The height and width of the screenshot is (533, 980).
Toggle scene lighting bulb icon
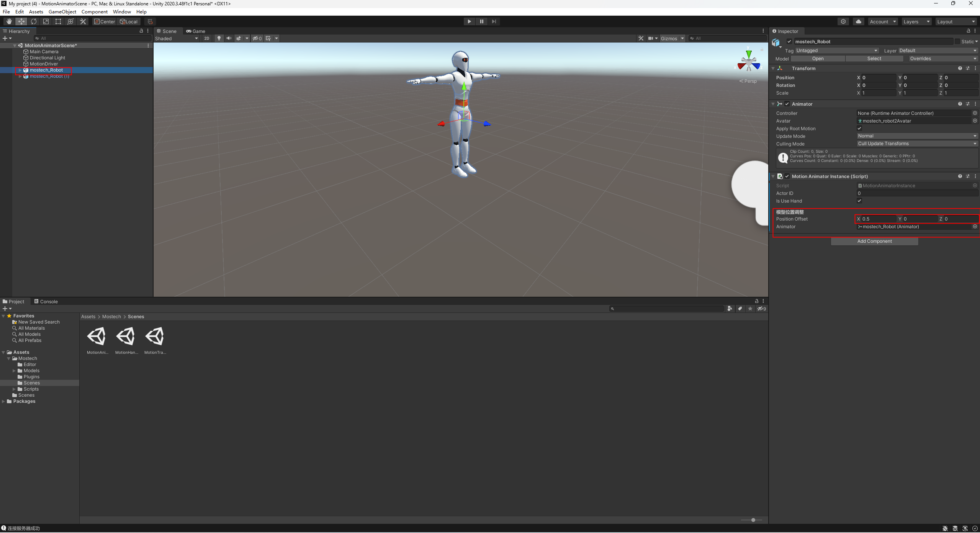219,38
